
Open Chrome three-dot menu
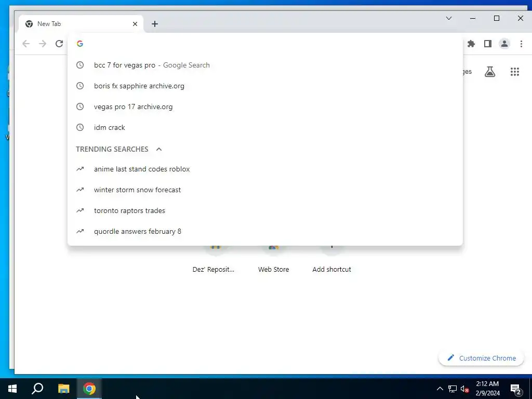click(522, 44)
